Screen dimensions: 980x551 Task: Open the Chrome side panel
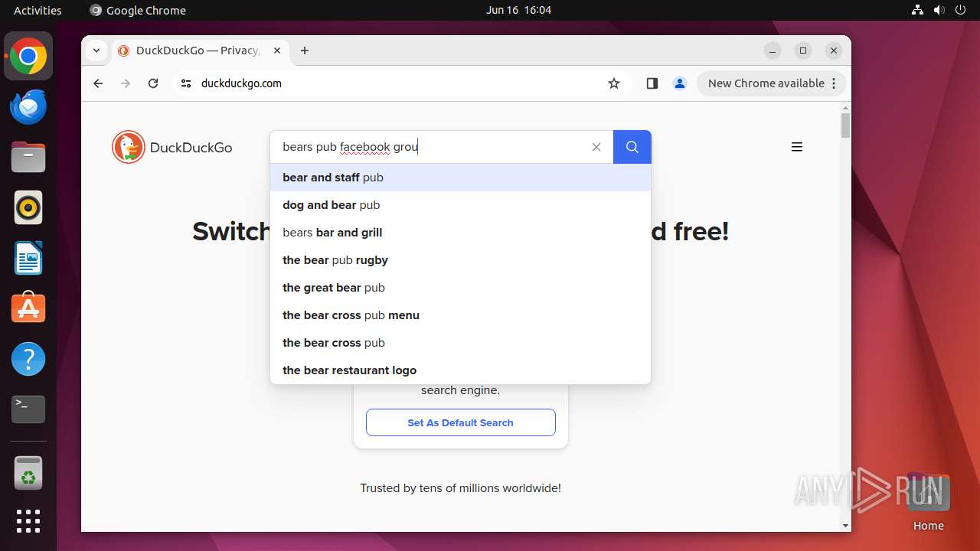pyautogui.click(x=652, y=83)
